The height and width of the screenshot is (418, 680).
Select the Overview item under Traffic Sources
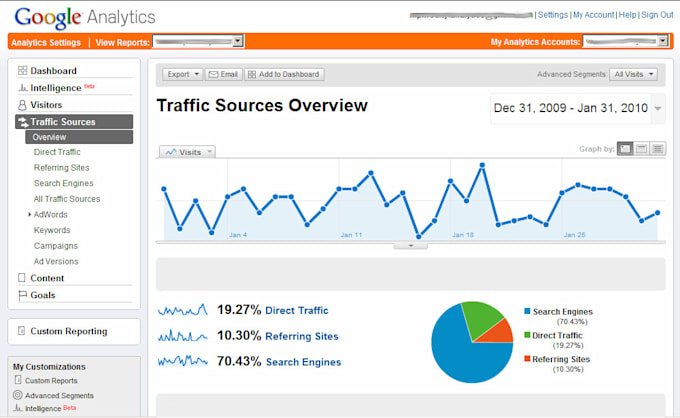click(x=79, y=137)
